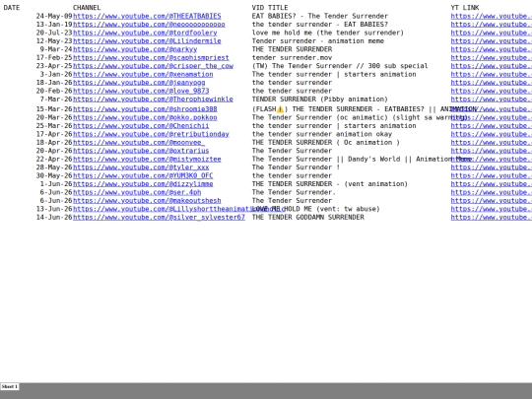Select the date cell 23-Apr-25
Viewport: 532px width, 399px height.
click(x=54, y=66)
